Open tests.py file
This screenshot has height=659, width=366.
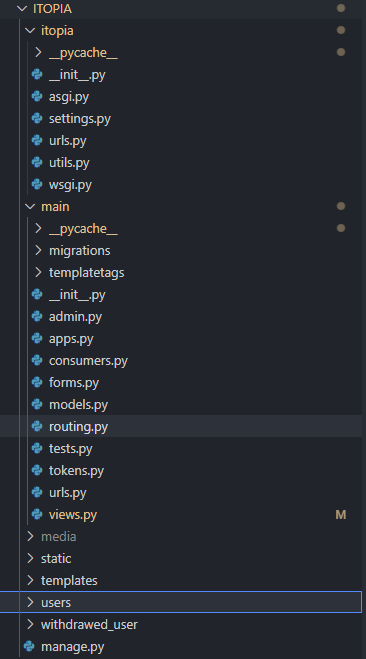click(x=71, y=449)
